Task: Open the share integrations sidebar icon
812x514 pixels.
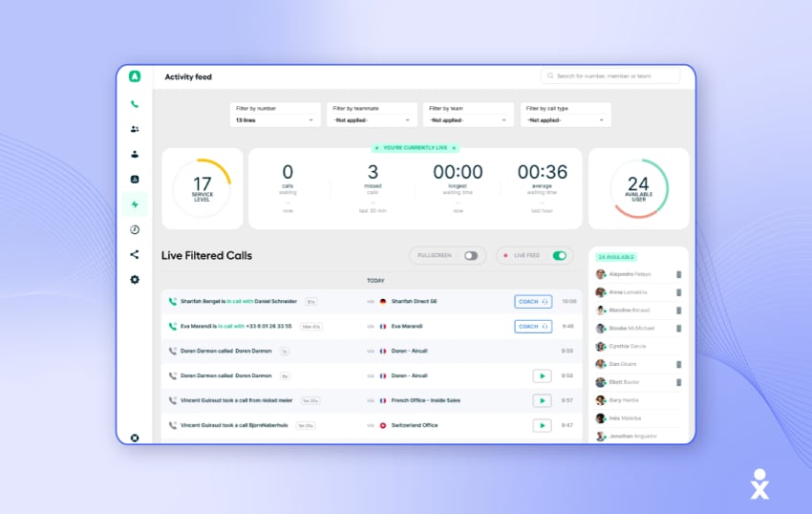Action: (x=135, y=254)
